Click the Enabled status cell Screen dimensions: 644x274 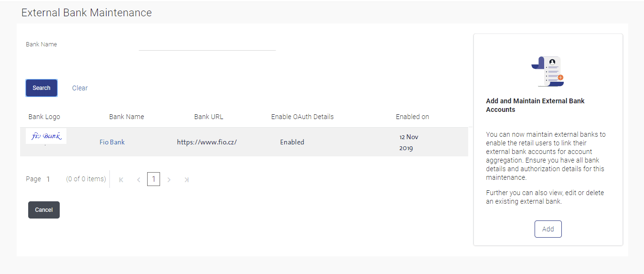point(292,142)
